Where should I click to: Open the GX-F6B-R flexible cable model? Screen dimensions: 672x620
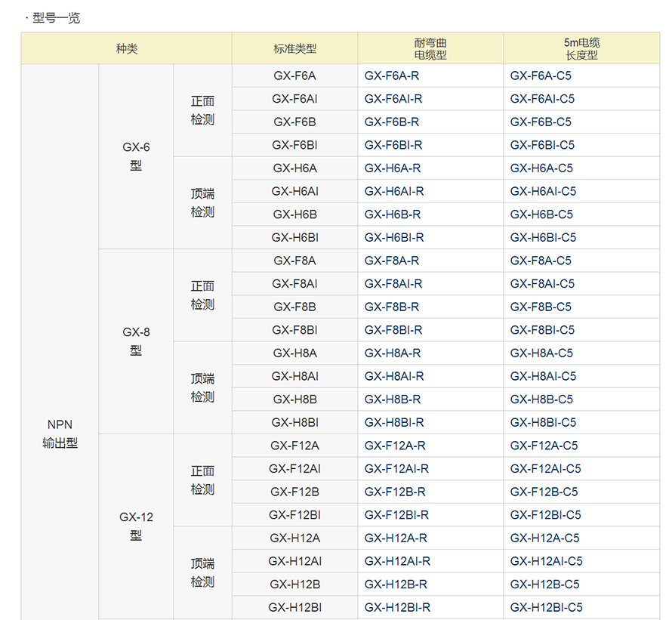pyautogui.click(x=392, y=122)
